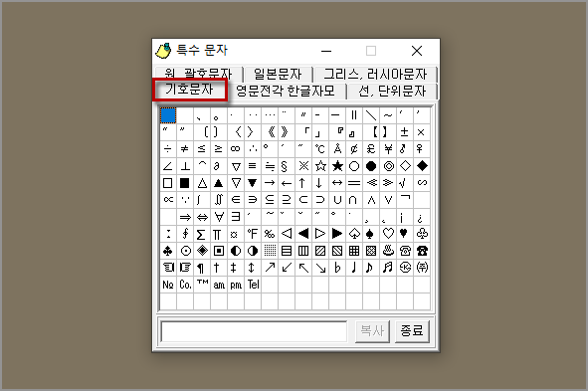Select the not-equal ≠ symbol
The width and height of the screenshot is (588, 391).
(x=185, y=149)
